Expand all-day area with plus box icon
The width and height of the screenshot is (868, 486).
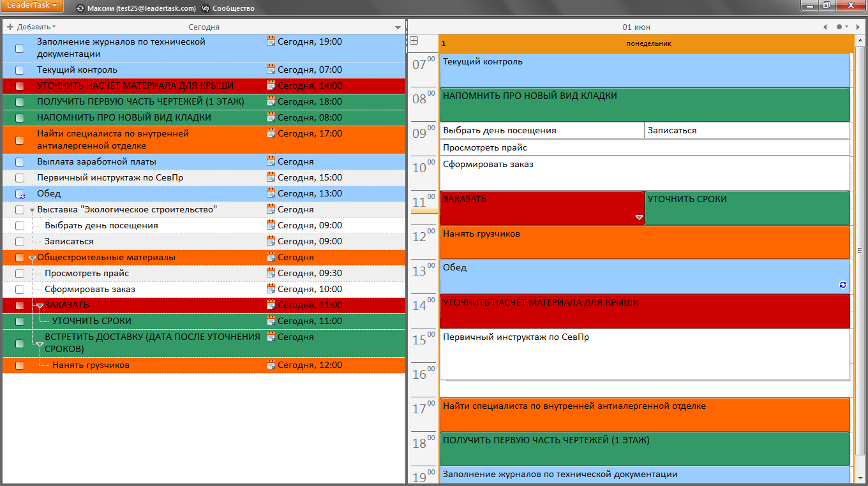tap(414, 41)
